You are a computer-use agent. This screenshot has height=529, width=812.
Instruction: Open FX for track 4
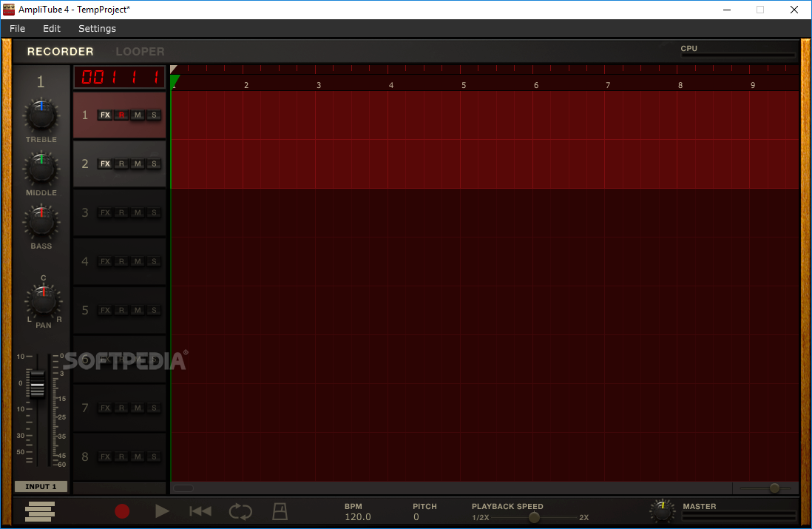point(105,262)
